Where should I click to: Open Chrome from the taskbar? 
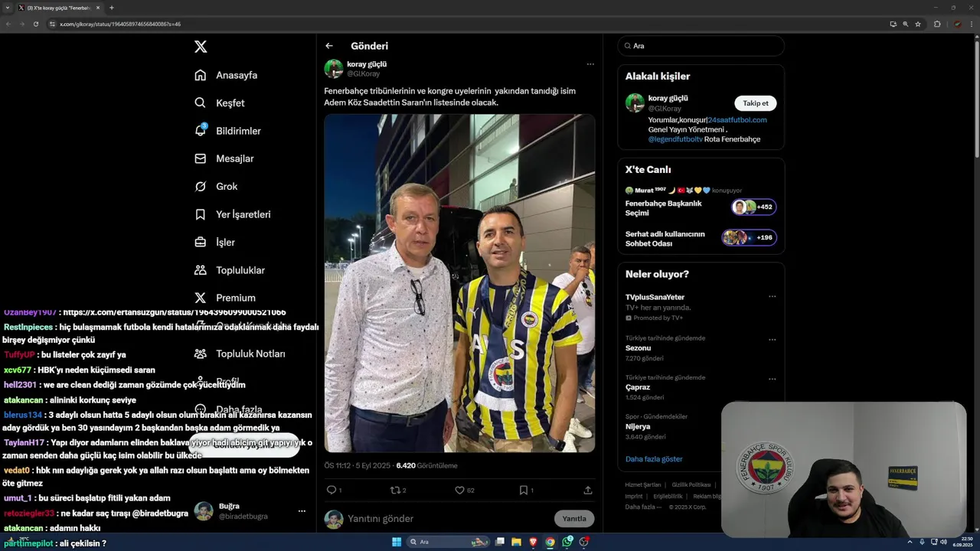550,542
